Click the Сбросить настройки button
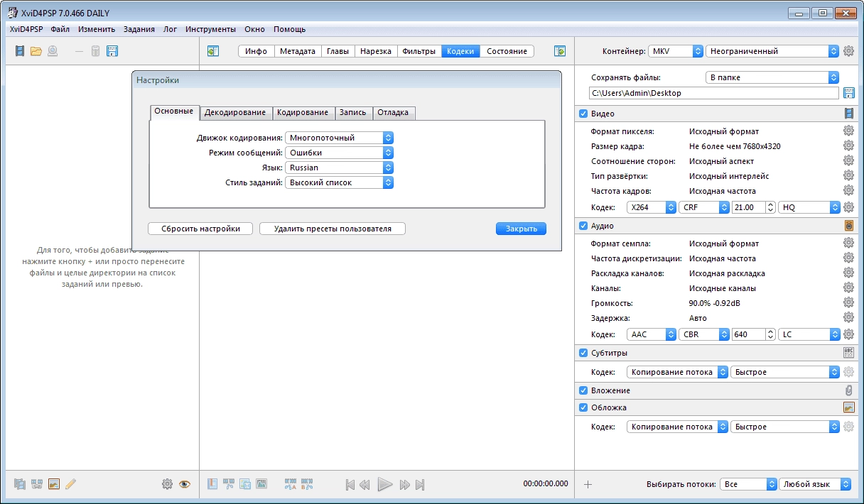Image resolution: width=864 pixels, height=504 pixels. click(200, 229)
